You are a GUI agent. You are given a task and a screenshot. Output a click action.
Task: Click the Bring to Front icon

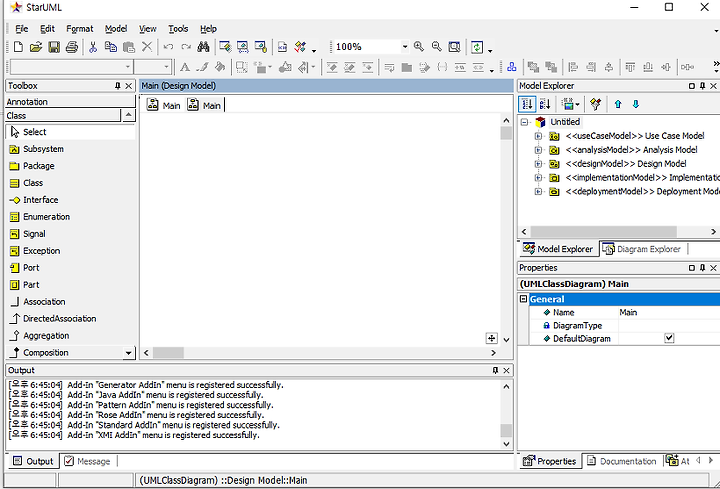pos(533,67)
